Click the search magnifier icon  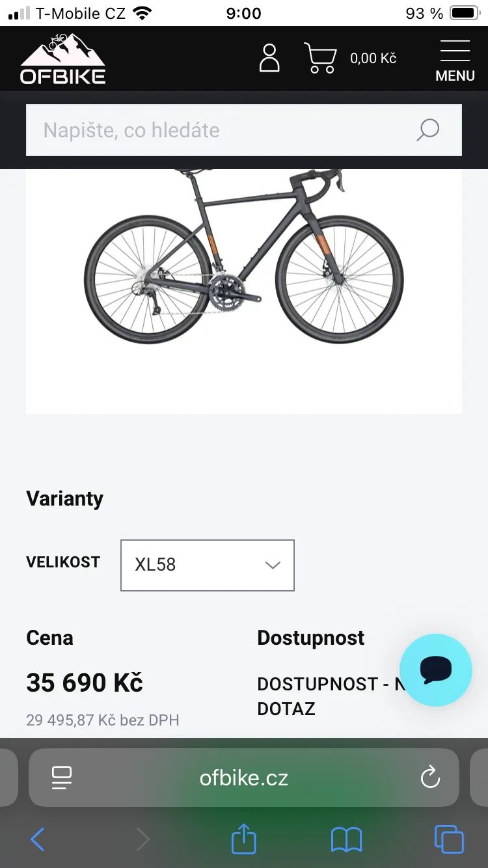pyautogui.click(x=427, y=130)
